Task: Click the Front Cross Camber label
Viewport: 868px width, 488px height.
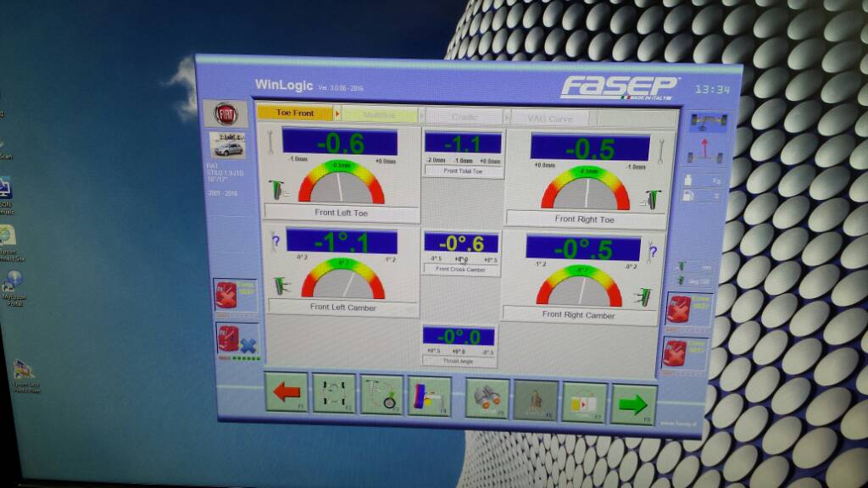Action: [460, 269]
